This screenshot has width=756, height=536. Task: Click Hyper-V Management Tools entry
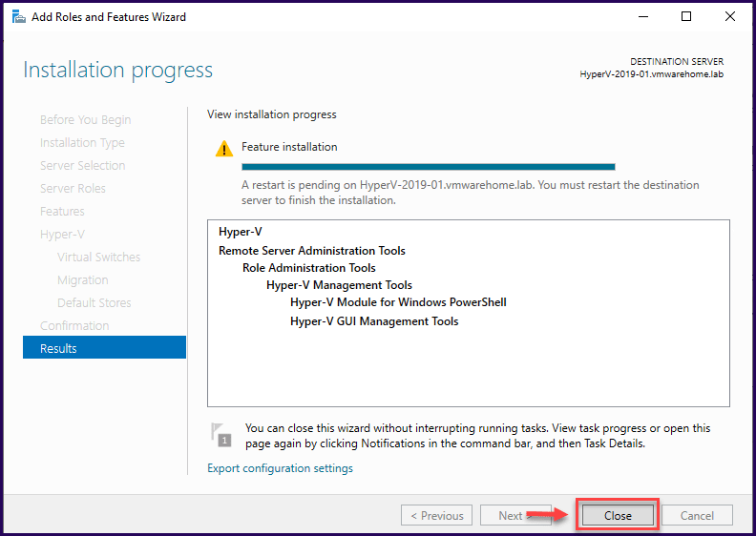pyautogui.click(x=340, y=285)
